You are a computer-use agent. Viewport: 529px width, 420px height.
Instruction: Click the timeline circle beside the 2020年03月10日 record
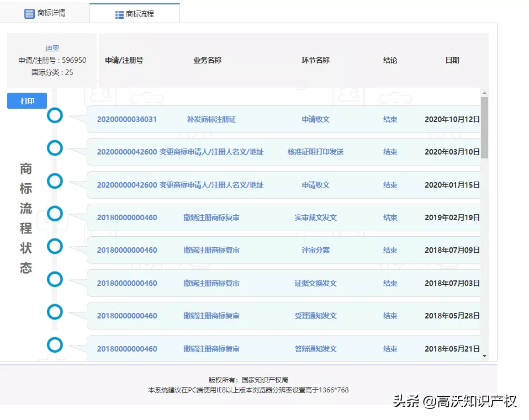coord(55,148)
